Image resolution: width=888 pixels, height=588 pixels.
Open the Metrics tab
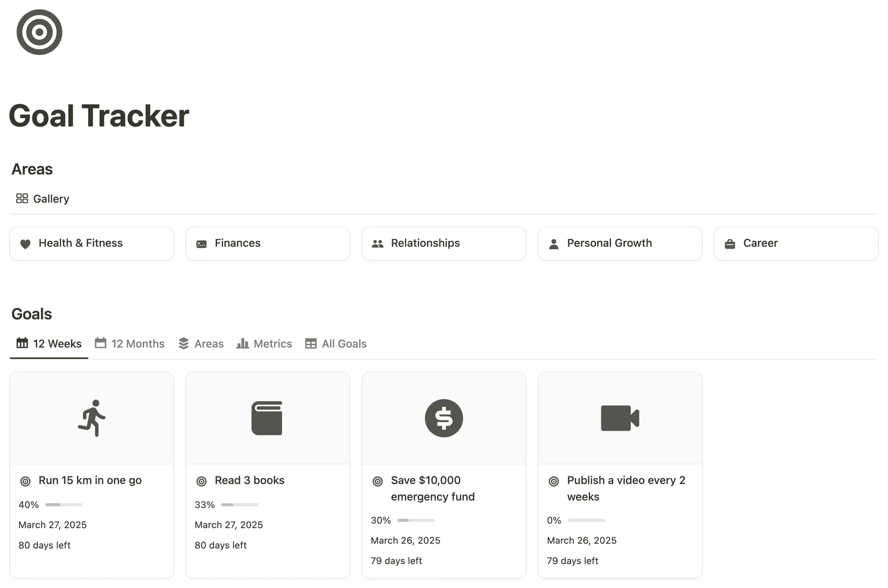coord(264,343)
